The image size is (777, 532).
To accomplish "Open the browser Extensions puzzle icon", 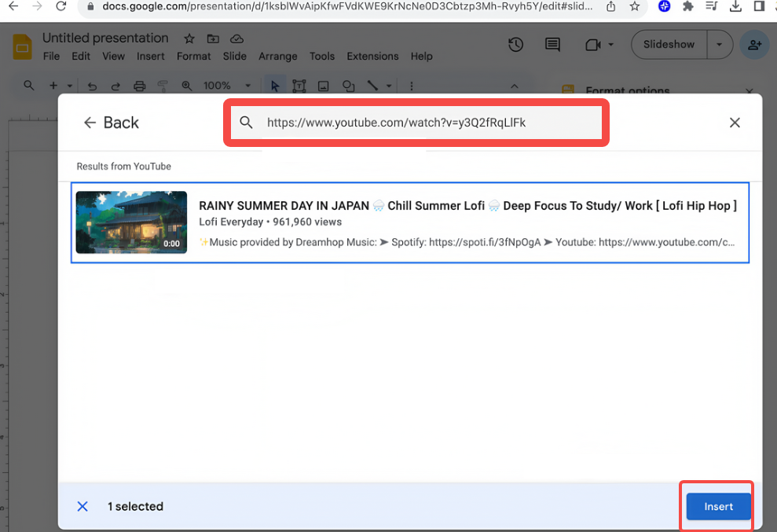I will point(687,6).
